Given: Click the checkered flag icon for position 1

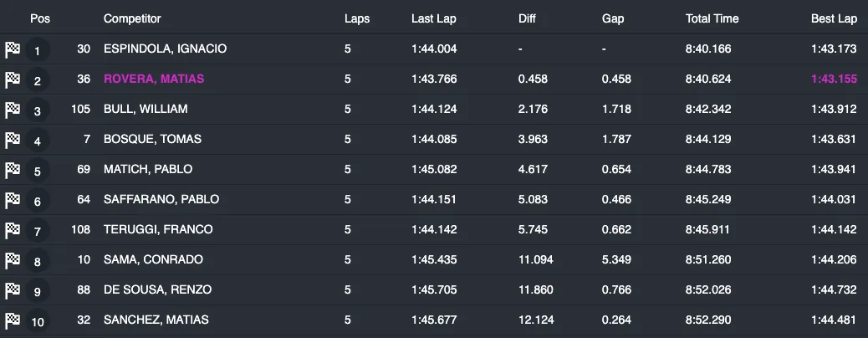Looking at the screenshot, I should tap(13, 49).
